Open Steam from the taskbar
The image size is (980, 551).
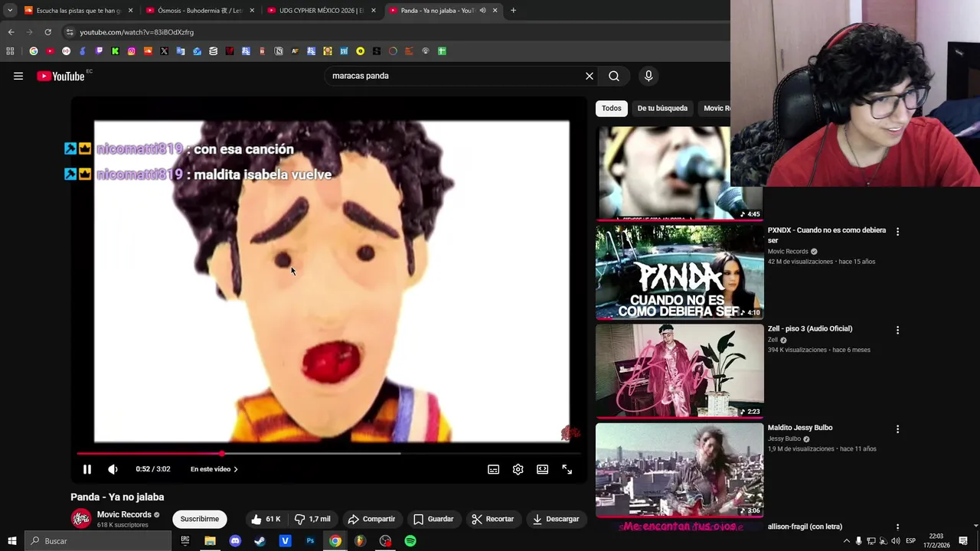point(260,541)
